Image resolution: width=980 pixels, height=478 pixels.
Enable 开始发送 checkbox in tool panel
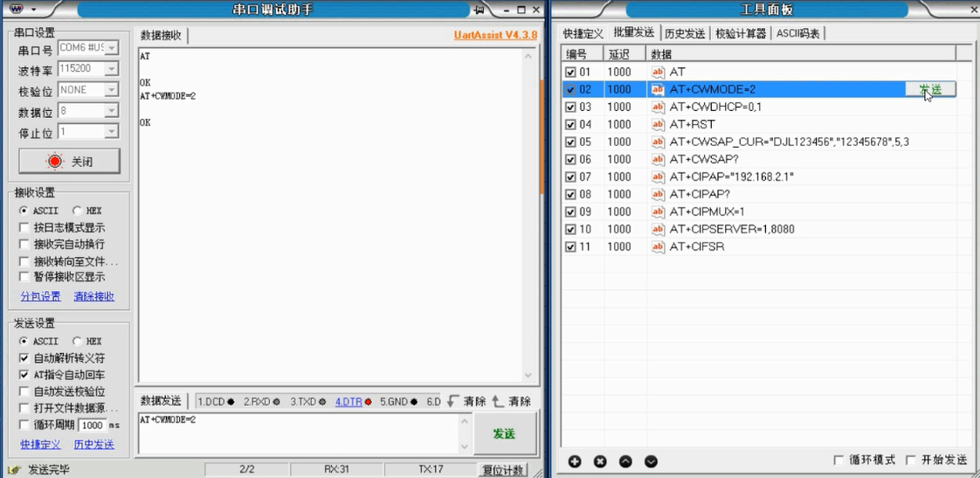[911, 461]
